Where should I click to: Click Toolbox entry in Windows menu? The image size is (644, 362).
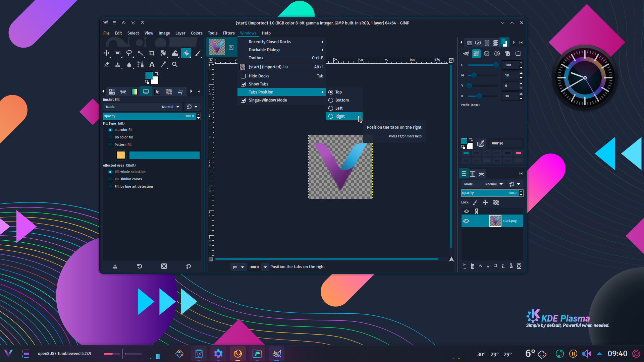[x=282, y=58]
